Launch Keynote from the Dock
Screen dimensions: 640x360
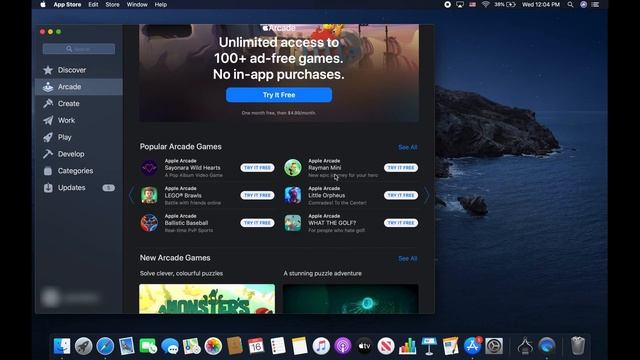pos(429,346)
